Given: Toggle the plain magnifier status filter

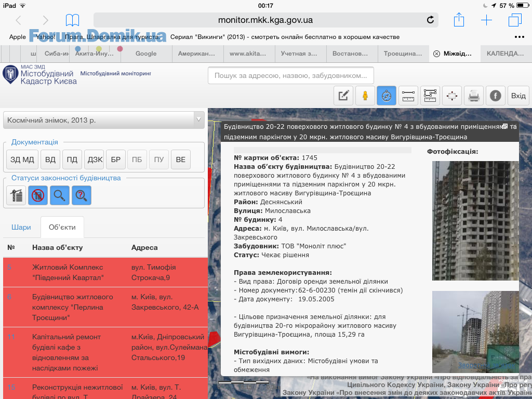Looking at the screenshot, I should 60,195.
